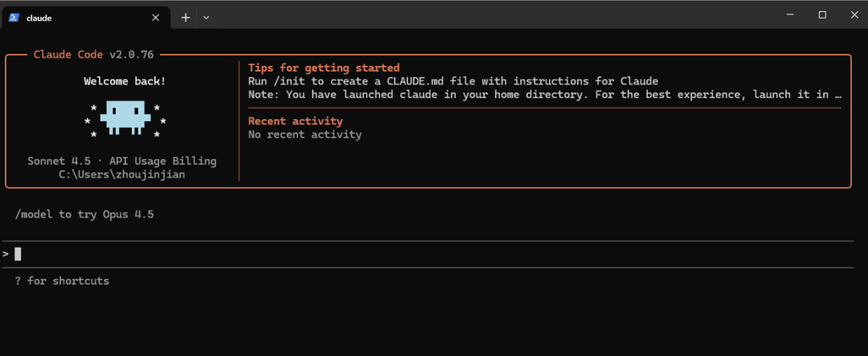
Task: Minimize the terminal window
Action: click(x=787, y=15)
